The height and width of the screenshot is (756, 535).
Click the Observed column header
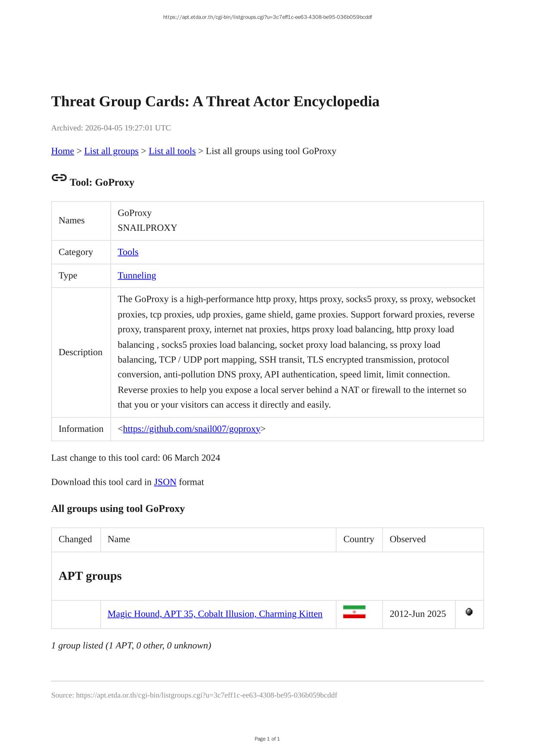[x=407, y=539]
